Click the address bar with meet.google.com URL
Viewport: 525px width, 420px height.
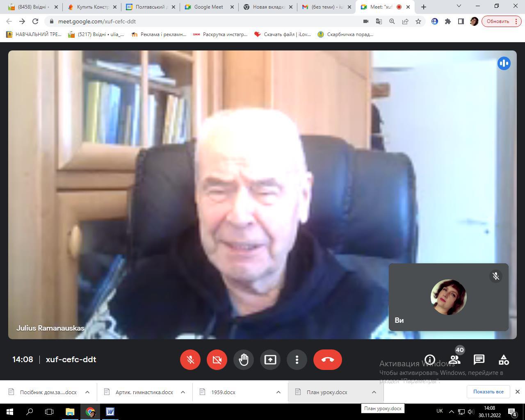pyautogui.click(x=205, y=21)
